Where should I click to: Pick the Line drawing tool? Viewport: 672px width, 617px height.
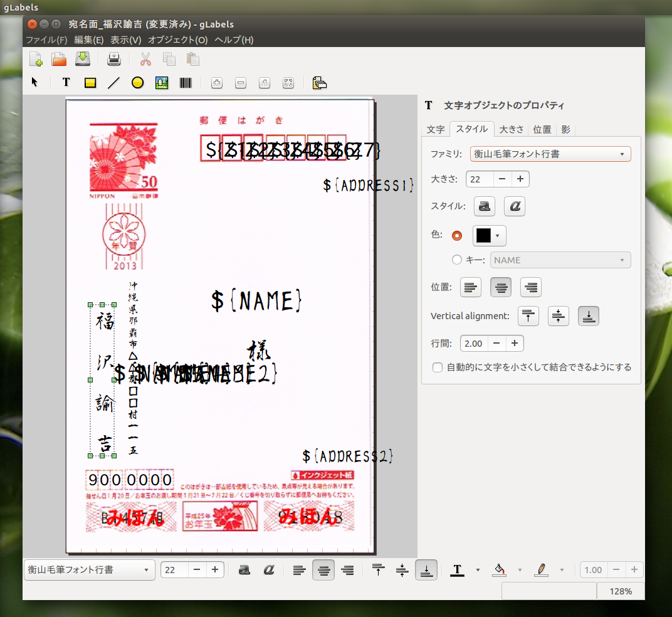tap(113, 82)
